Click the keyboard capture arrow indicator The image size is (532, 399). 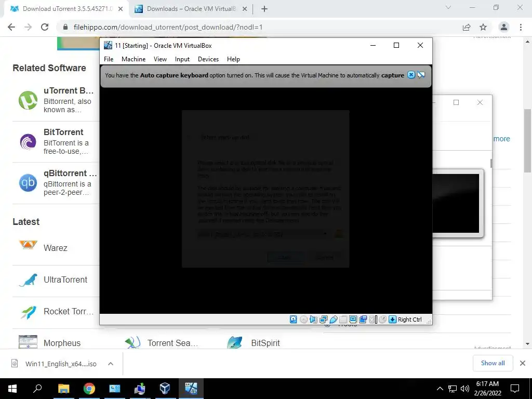(393, 320)
